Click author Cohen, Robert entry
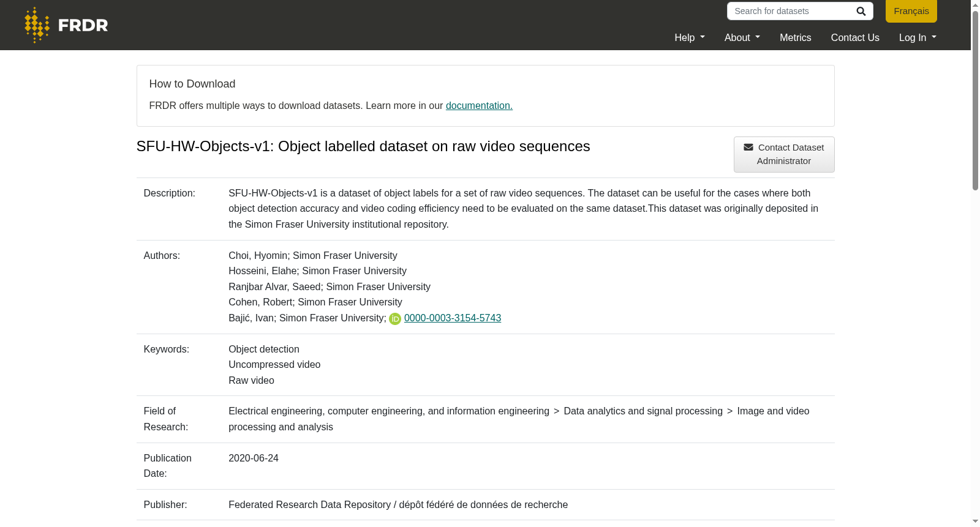The height and width of the screenshot is (527, 980). [315, 302]
